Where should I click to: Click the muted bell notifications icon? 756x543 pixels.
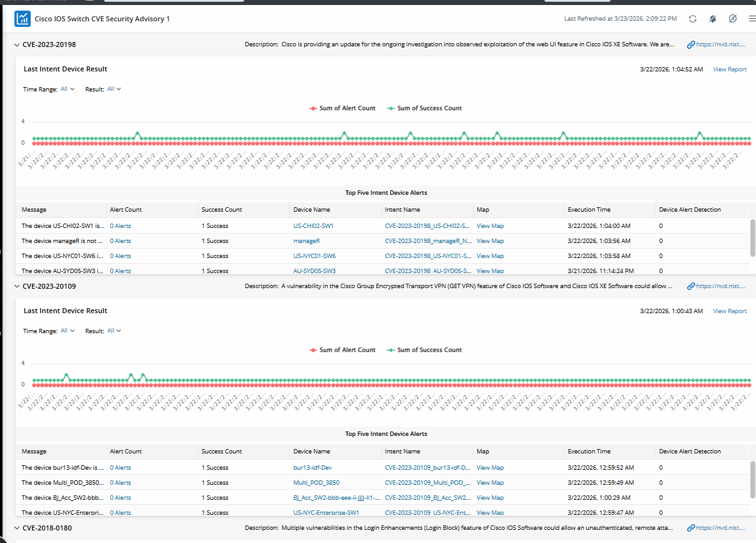[x=713, y=19]
